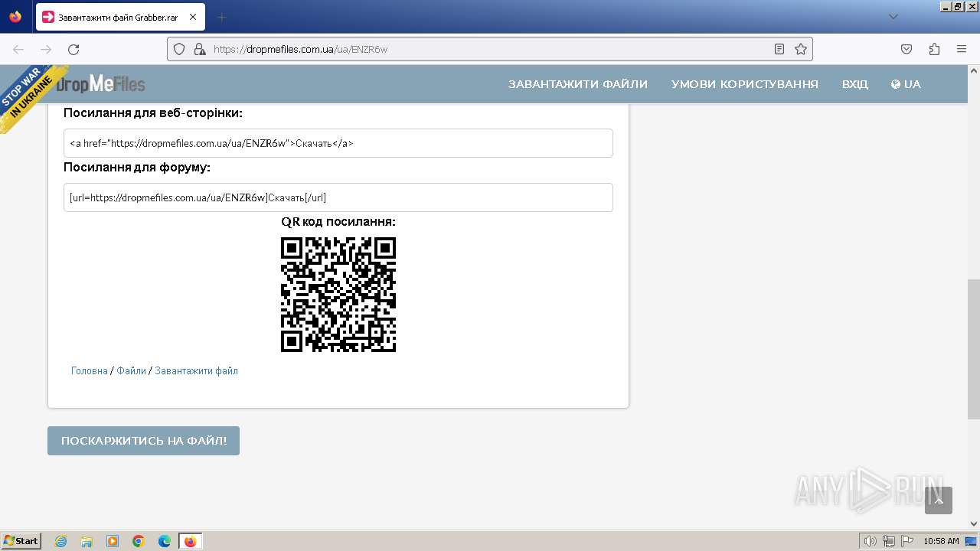Viewport: 980px width, 551px height.
Task: Open ВХІД login menu item
Action: click(855, 84)
